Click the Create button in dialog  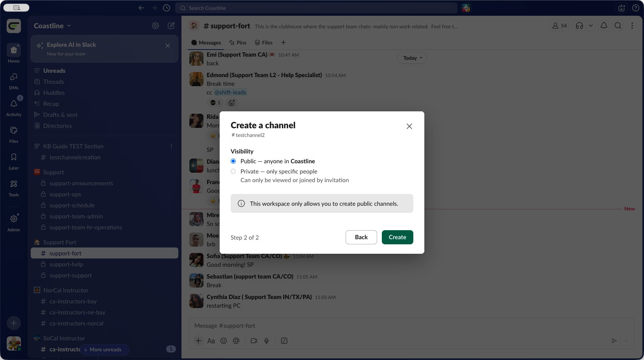(397, 237)
